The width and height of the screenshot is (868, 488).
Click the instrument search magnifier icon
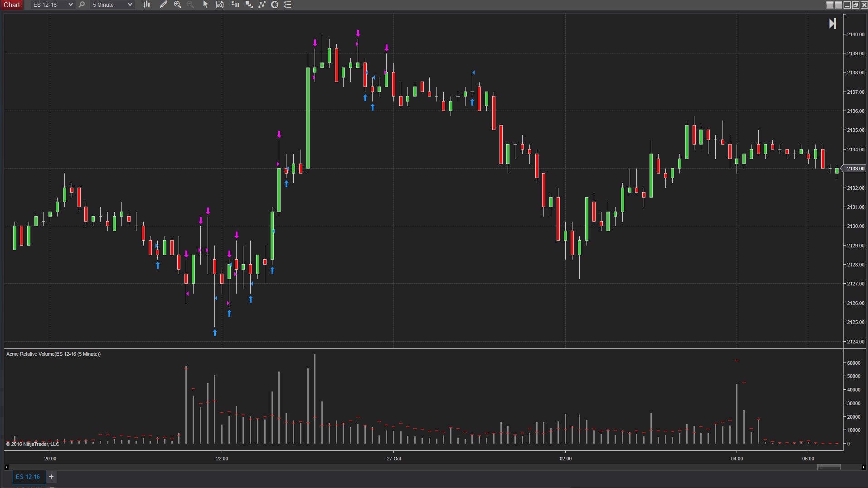tap(82, 5)
